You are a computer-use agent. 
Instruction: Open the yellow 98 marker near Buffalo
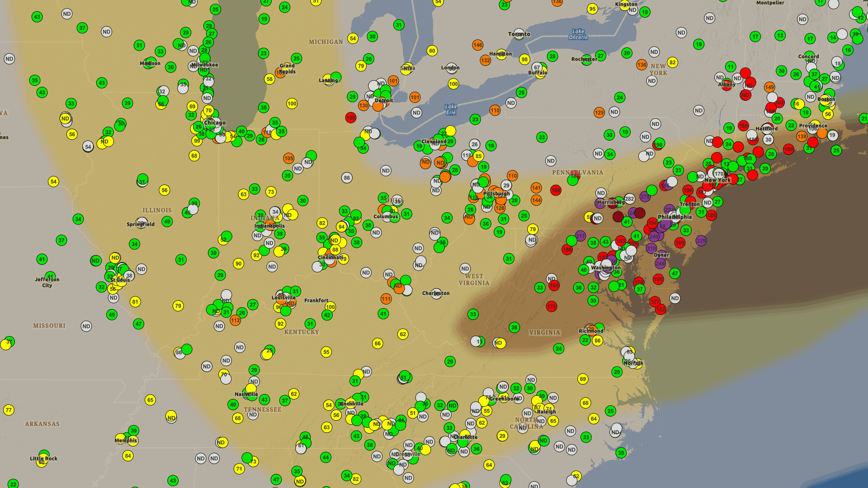tap(524, 60)
